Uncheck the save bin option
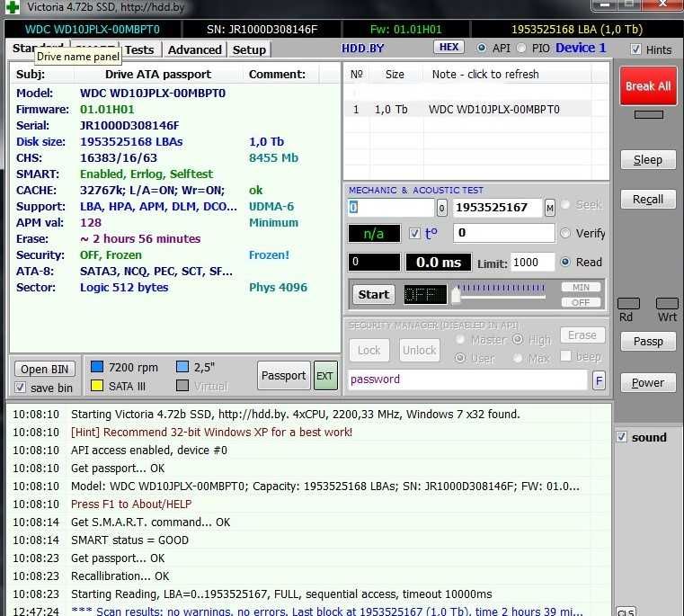 21,388
